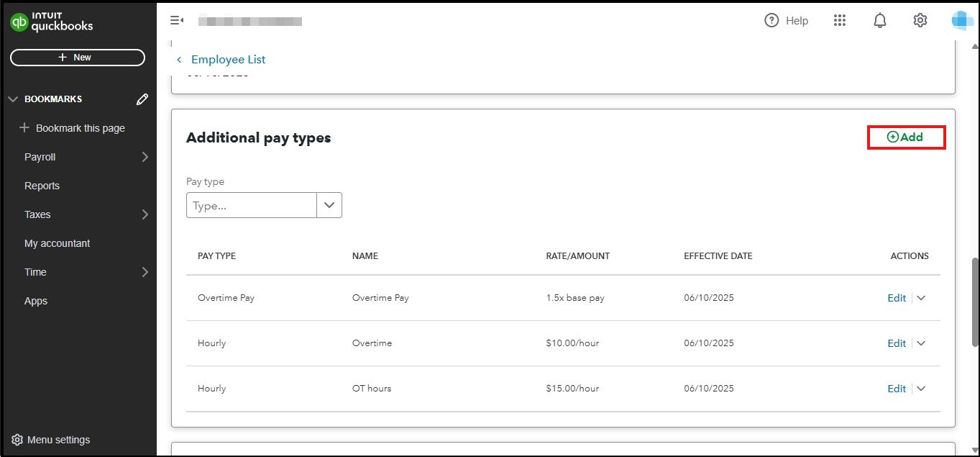Expand the Payroll submenu

145,157
